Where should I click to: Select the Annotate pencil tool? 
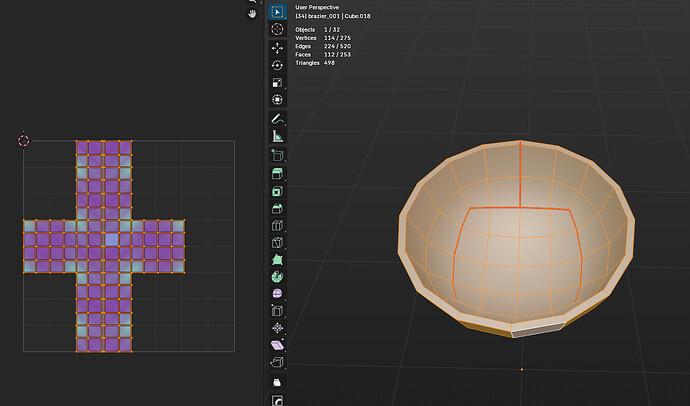[277, 119]
